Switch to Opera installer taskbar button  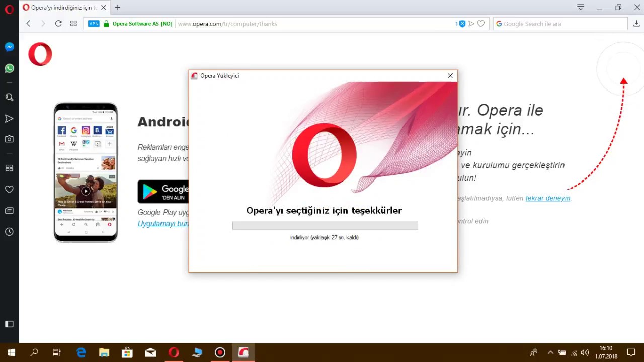click(x=244, y=352)
